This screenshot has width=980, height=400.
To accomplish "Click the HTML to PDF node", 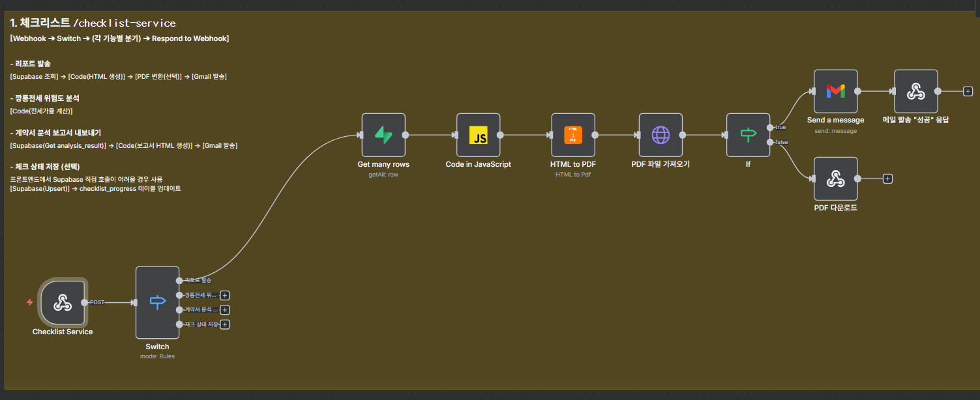I will tap(573, 135).
